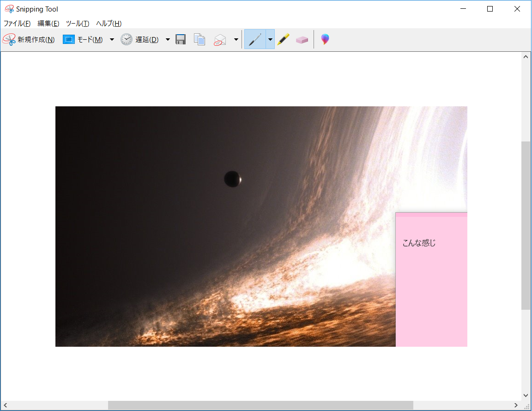The height and width of the screenshot is (411, 532).
Task: Open the 編集(E) menu
Action: pyautogui.click(x=48, y=24)
